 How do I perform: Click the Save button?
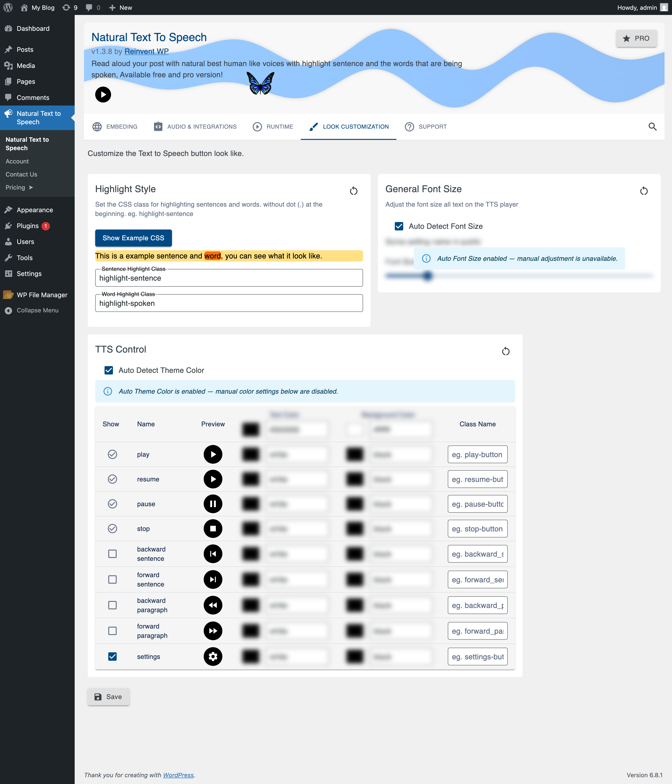click(x=108, y=697)
